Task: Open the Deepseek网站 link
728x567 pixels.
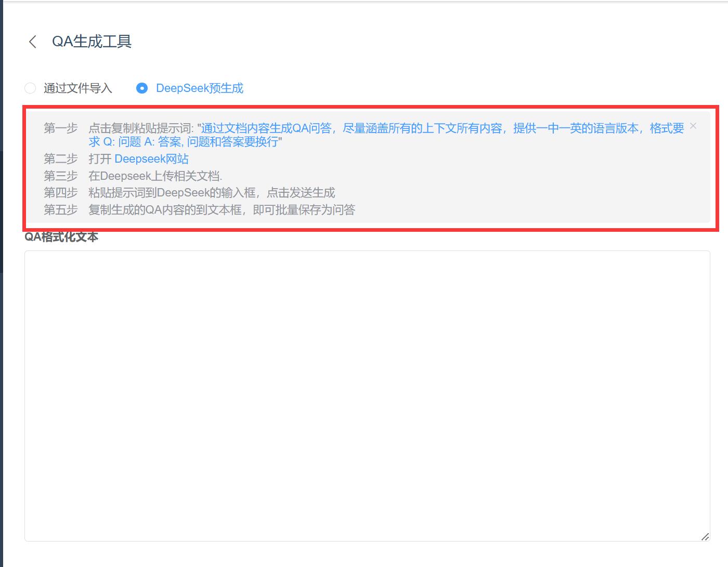Action: click(x=151, y=159)
